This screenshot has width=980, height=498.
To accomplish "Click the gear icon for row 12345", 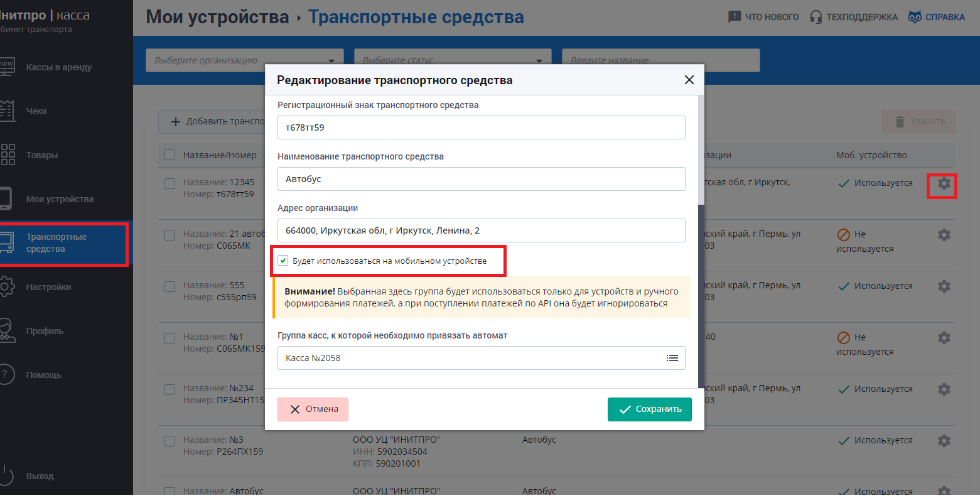I will click(x=944, y=183).
